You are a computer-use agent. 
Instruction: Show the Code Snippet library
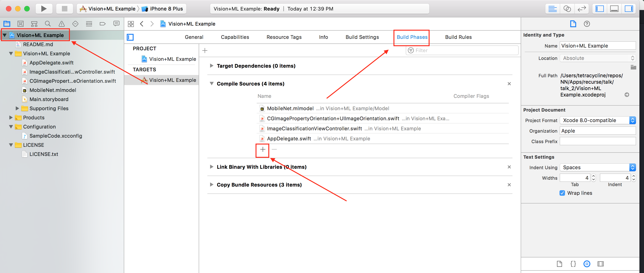tap(573, 264)
